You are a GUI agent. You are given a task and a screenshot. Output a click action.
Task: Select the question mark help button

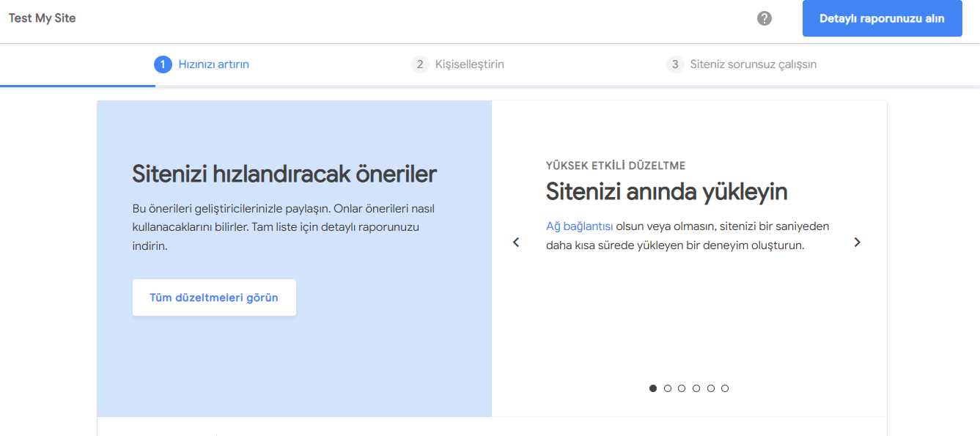tap(764, 18)
